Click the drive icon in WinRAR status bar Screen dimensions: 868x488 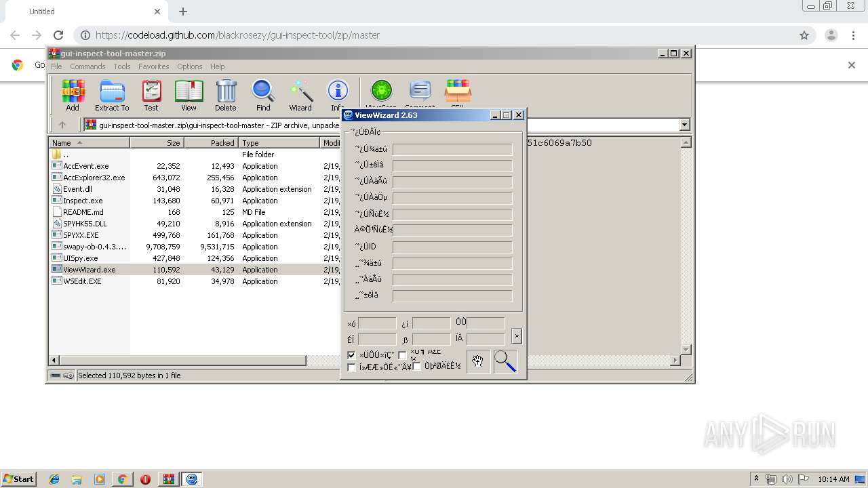[x=56, y=375]
